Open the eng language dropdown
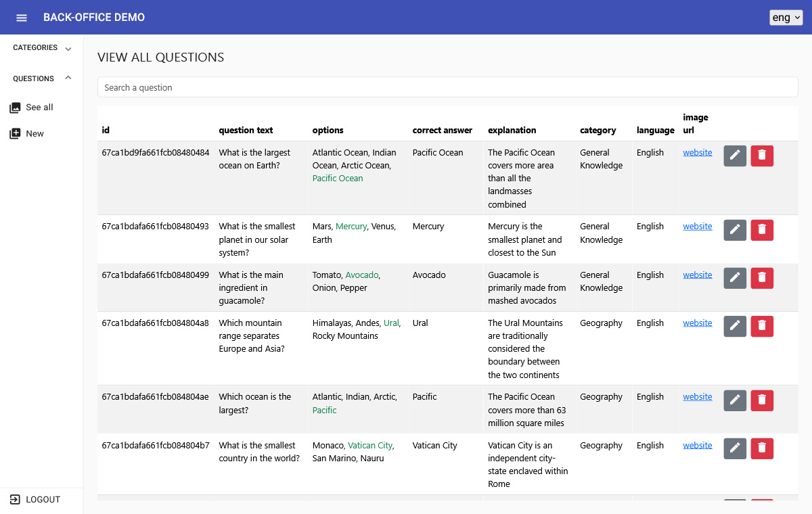 (x=786, y=18)
